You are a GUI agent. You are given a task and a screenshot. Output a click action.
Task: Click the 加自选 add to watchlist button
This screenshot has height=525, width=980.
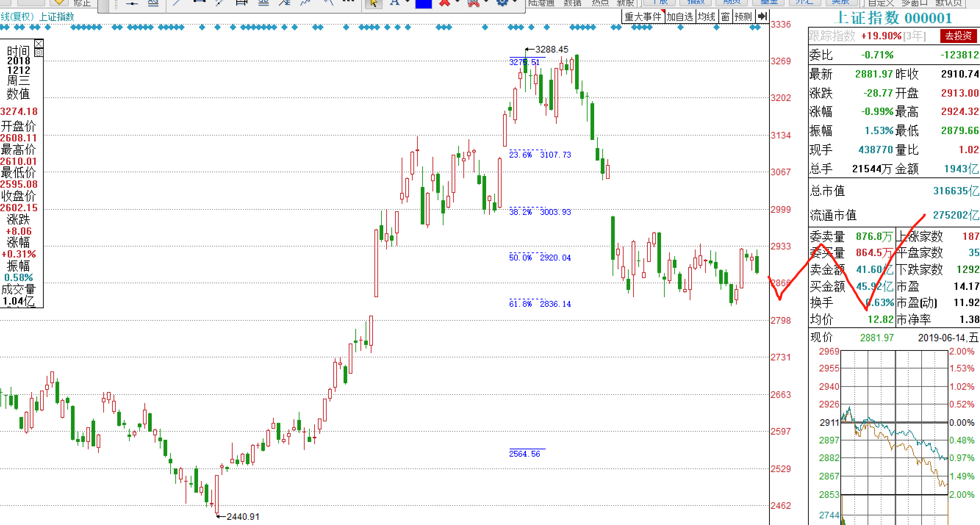click(x=680, y=17)
